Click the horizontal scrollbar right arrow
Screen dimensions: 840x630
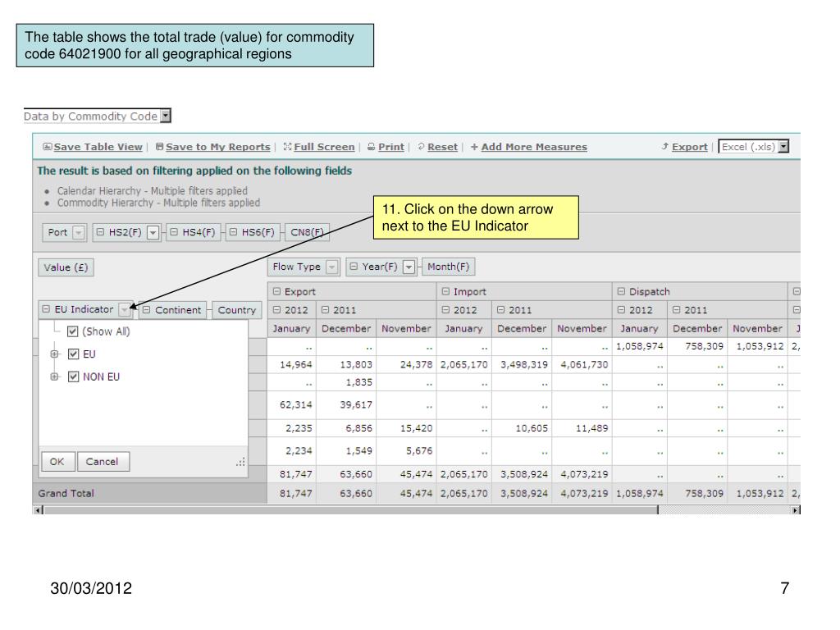pyautogui.click(x=796, y=510)
